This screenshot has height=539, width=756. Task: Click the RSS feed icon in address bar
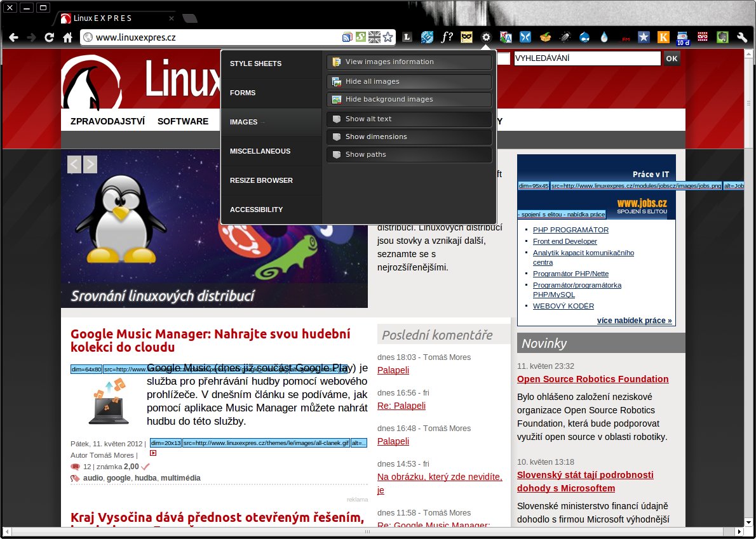click(347, 37)
